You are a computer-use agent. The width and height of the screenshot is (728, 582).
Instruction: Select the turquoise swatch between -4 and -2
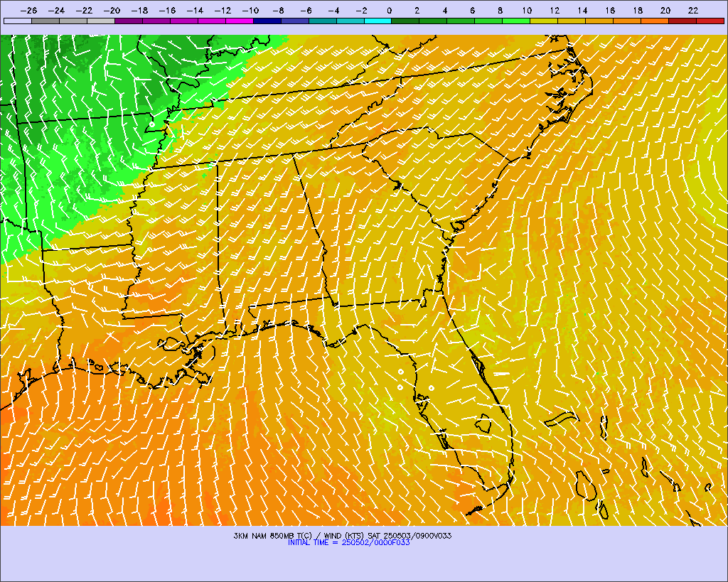[350, 21]
